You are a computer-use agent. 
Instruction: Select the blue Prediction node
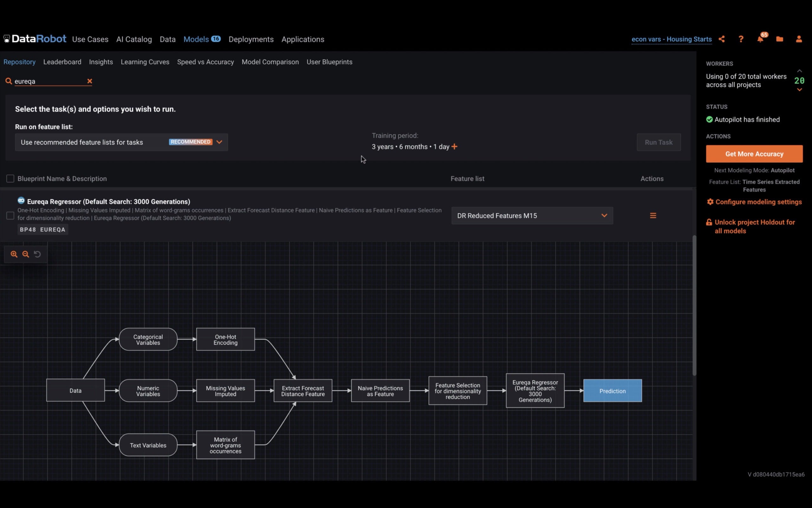click(613, 391)
